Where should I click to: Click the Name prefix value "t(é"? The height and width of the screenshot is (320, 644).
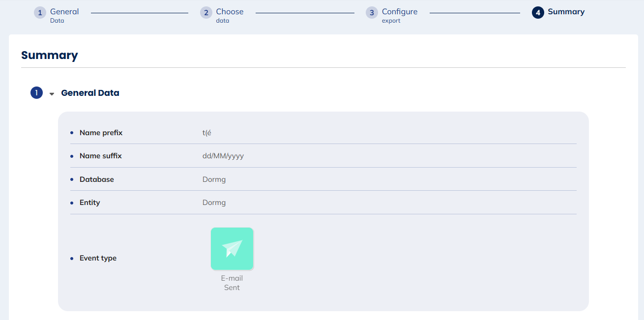pyautogui.click(x=206, y=133)
